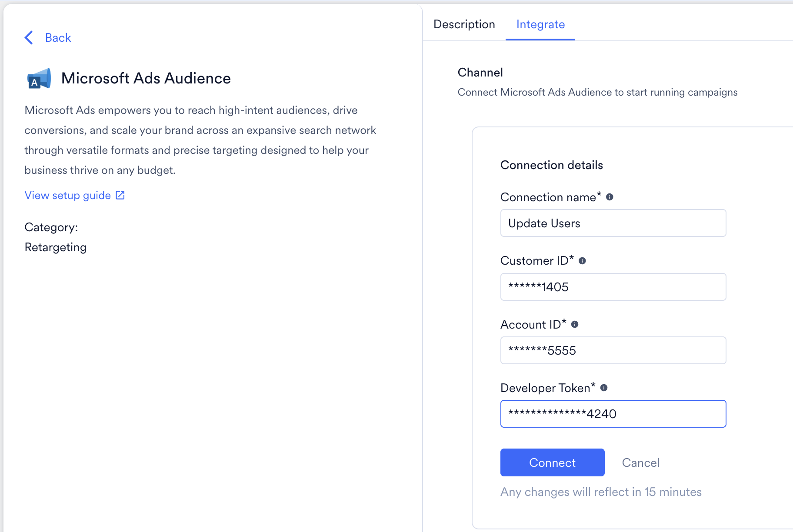Click the Connect button
793x532 pixels.
point(552,462)
